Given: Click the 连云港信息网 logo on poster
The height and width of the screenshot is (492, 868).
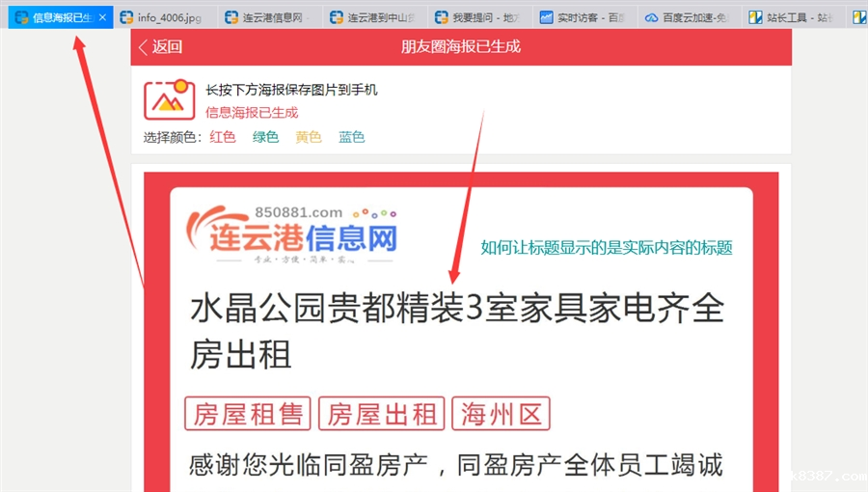Looking at the screenshot, I should [x=291, y=234].
